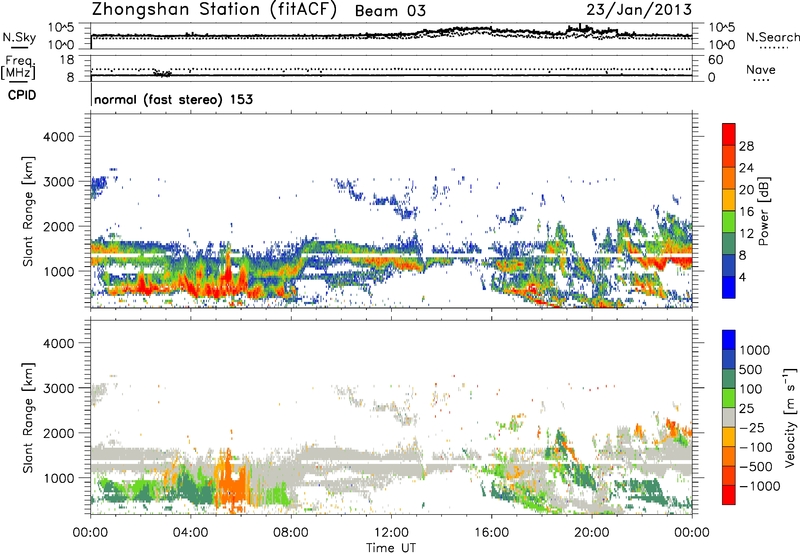Click the '-1000' velocity colorbar label
800x554 pixels.
[760, 486]
